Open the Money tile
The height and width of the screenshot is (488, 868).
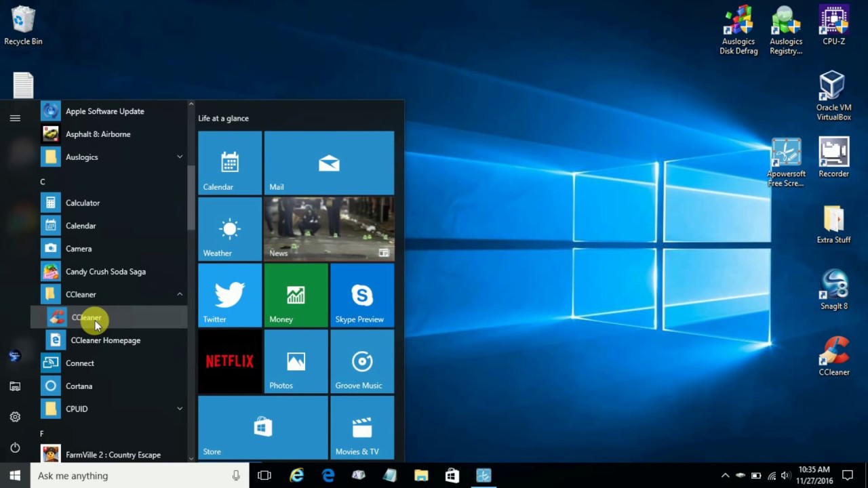tap(296, 295)
